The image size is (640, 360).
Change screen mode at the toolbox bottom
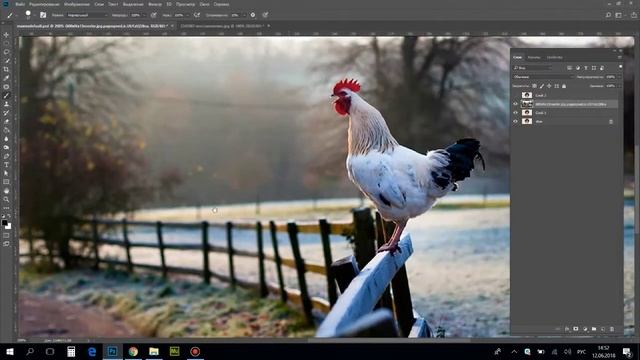click(6, 244)
